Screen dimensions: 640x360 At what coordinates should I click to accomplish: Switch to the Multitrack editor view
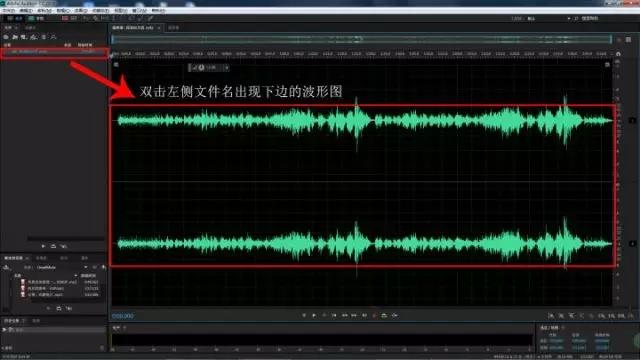(x=36, y=18)
